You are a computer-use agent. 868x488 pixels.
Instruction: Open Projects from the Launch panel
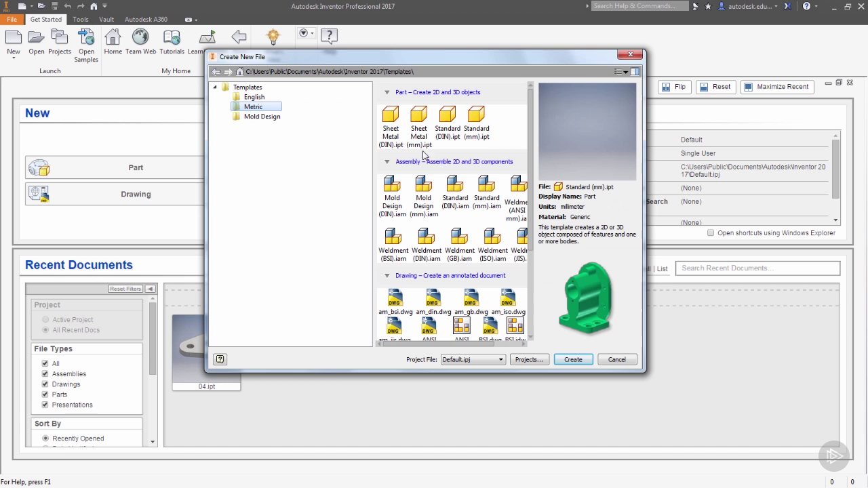59,42
